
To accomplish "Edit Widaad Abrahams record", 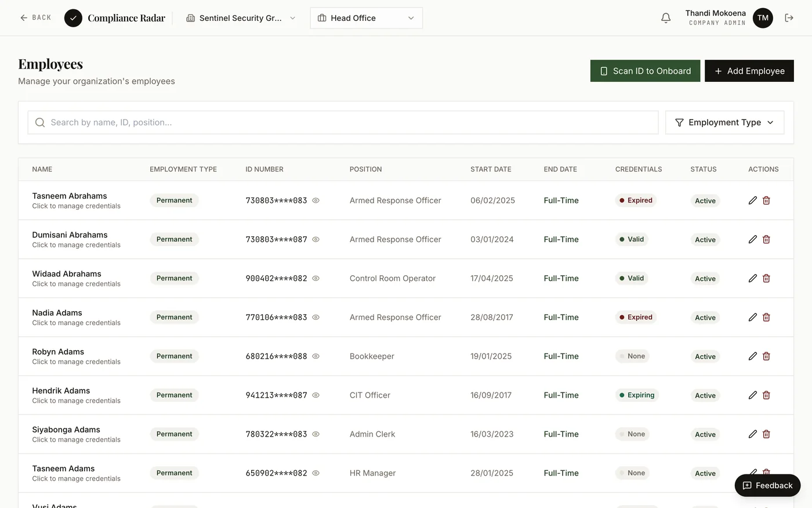I will [753, 278].
